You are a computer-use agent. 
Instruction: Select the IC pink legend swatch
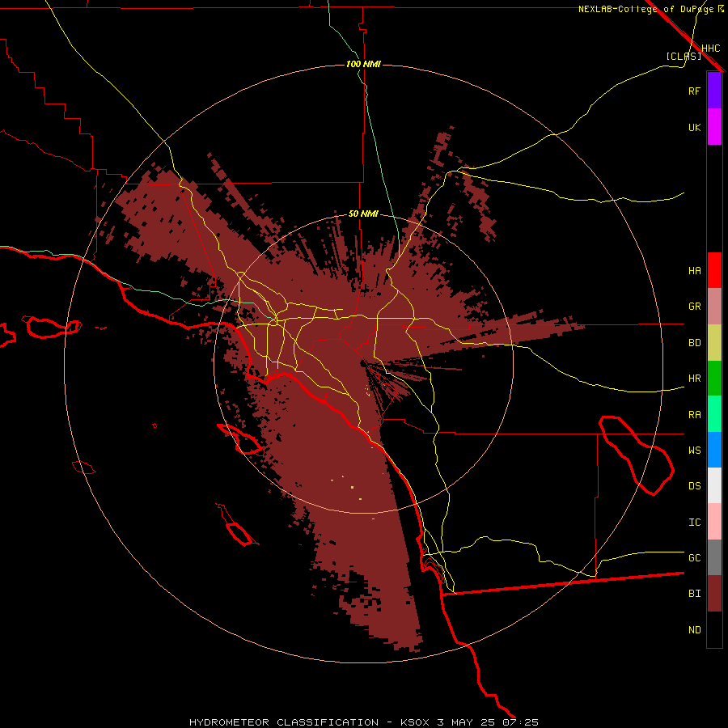(714, 522)
